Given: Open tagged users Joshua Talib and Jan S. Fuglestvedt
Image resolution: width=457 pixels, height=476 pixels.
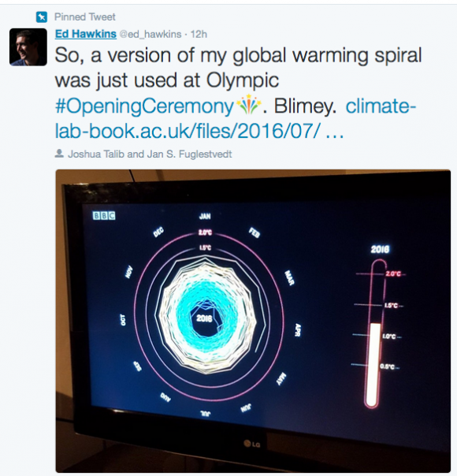Looking at the screenshot, I should 150,154.
